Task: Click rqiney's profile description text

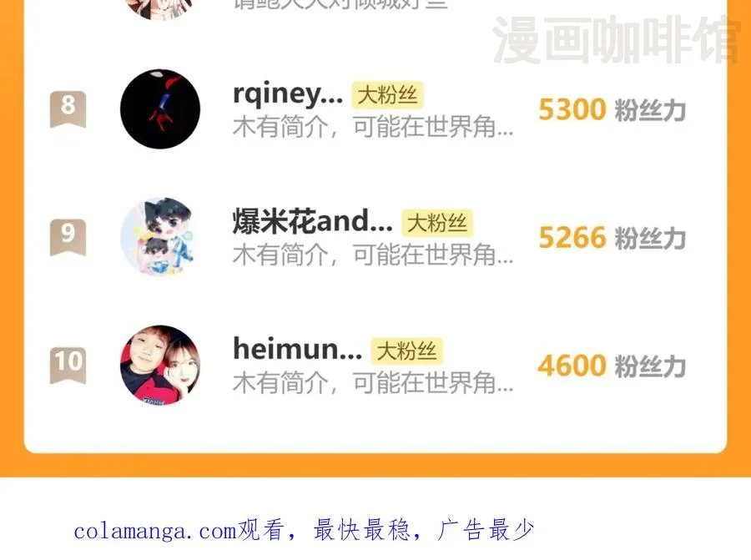Action: 373,128
